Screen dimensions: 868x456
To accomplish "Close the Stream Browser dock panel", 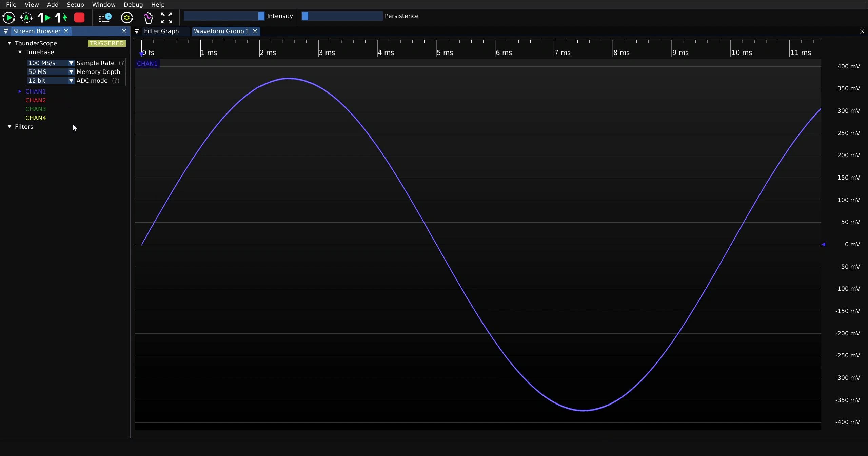I will pyautogui.click(x=124, y=31).
